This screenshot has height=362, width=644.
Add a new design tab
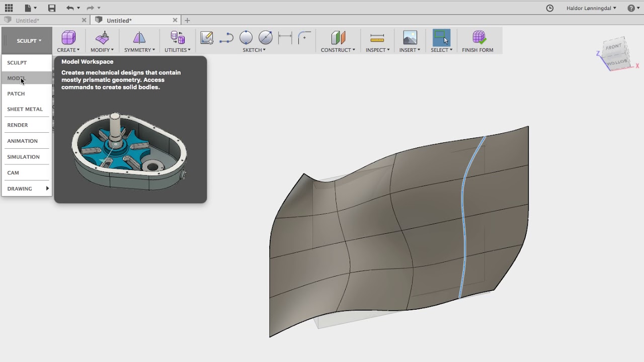[x=188, y=21]
